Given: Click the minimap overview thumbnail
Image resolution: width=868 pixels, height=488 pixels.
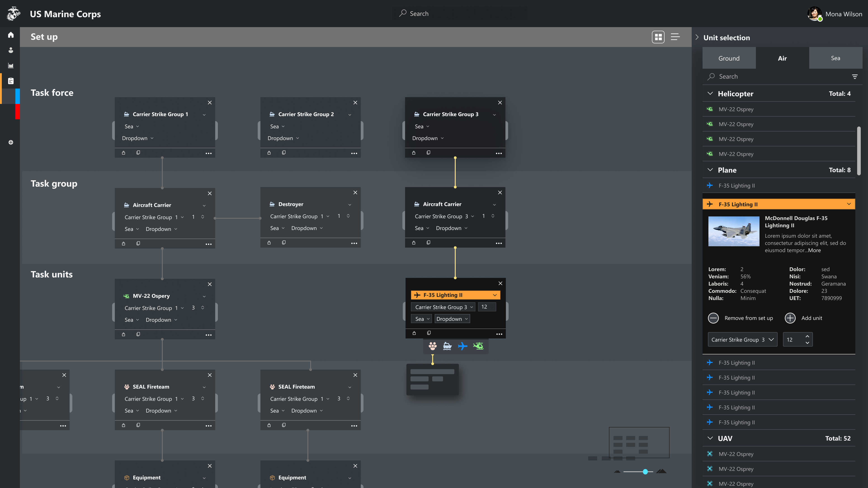Looking at the screenshot, I should pos(639,443).
